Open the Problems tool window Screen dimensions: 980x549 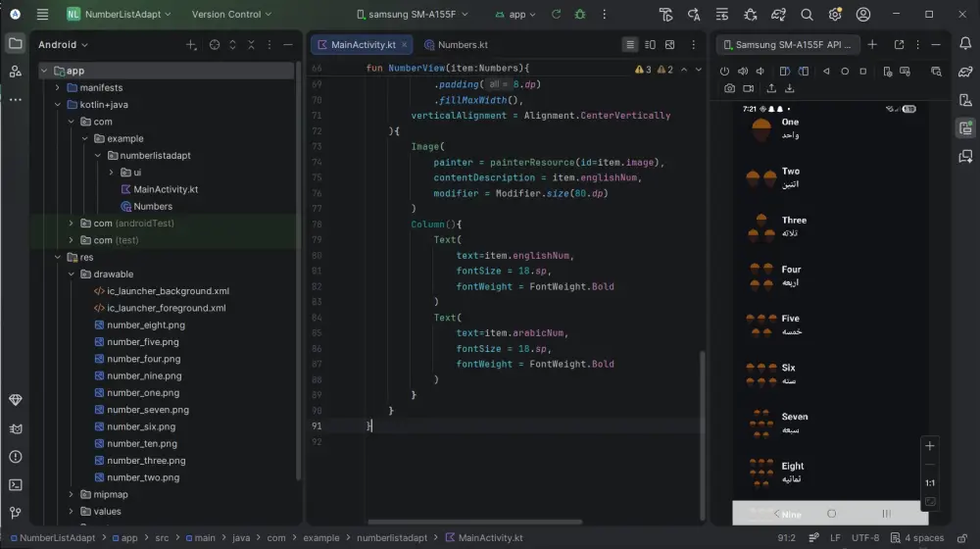coord(15,457)
